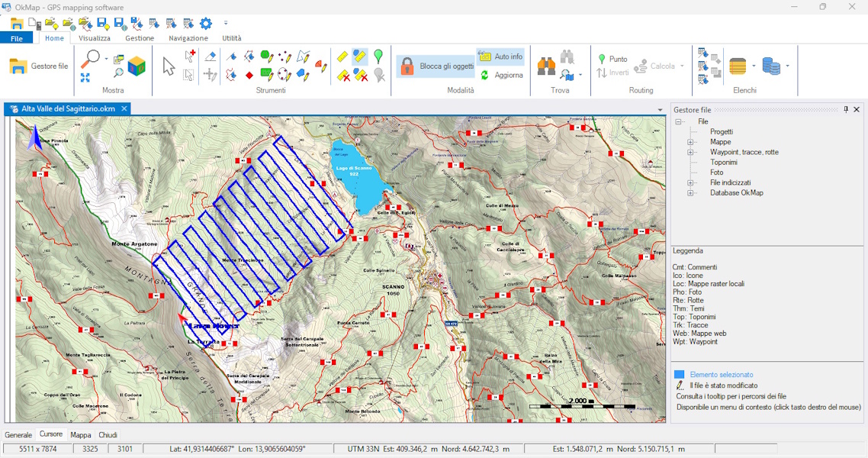
Task: Open the Navigazione ribbon tab
Action: [x=188, y=38]
